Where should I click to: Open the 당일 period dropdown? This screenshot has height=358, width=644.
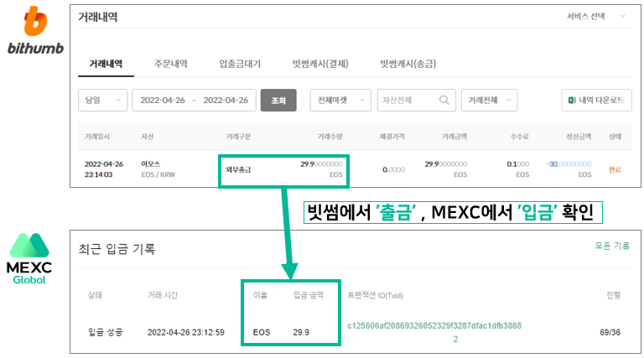pyautogui.click(x=102, y=100)
